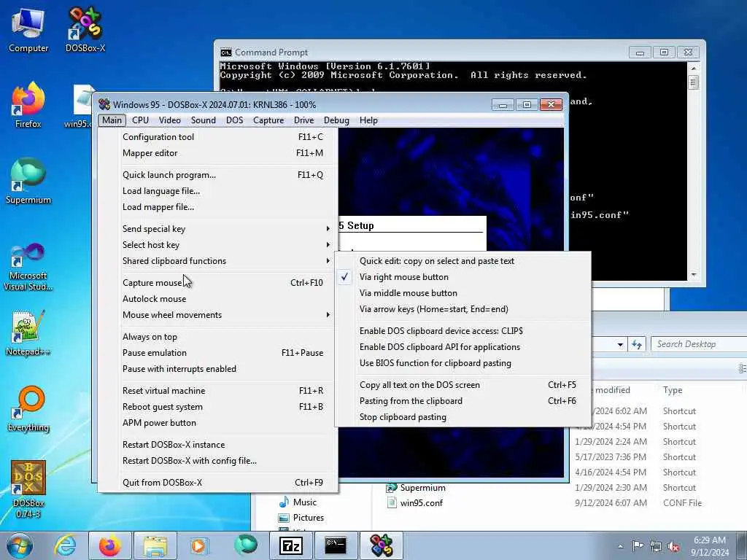Screen dimensions: 747x560
Task: Select the Supermium desktop shortcut
Action: (28, 181)
